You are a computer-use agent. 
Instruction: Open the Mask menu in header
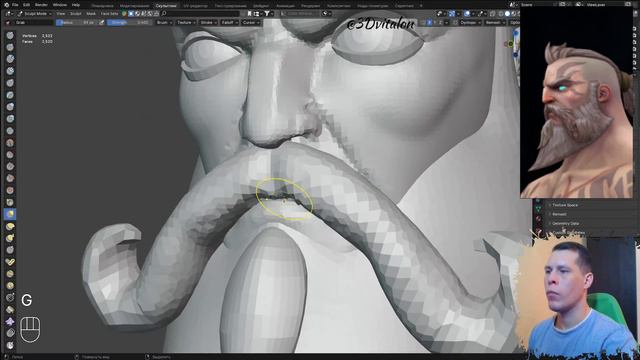coord(91,13)
